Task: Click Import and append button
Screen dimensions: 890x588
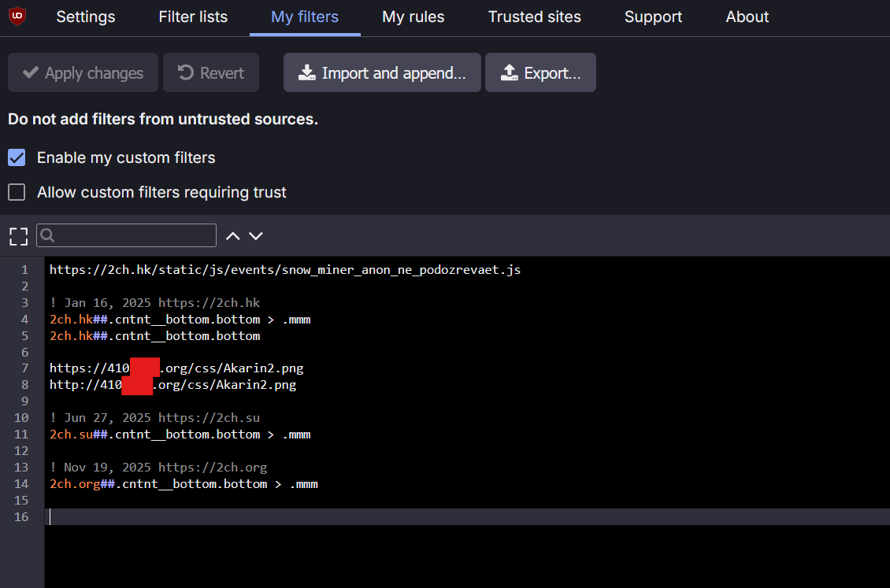Action: (x=382, y=72)
